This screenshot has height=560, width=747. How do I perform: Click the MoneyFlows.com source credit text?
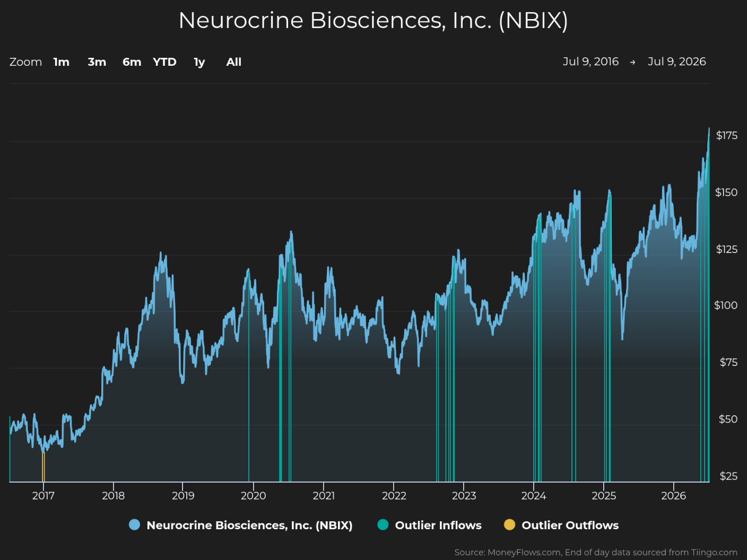[596, 553]
